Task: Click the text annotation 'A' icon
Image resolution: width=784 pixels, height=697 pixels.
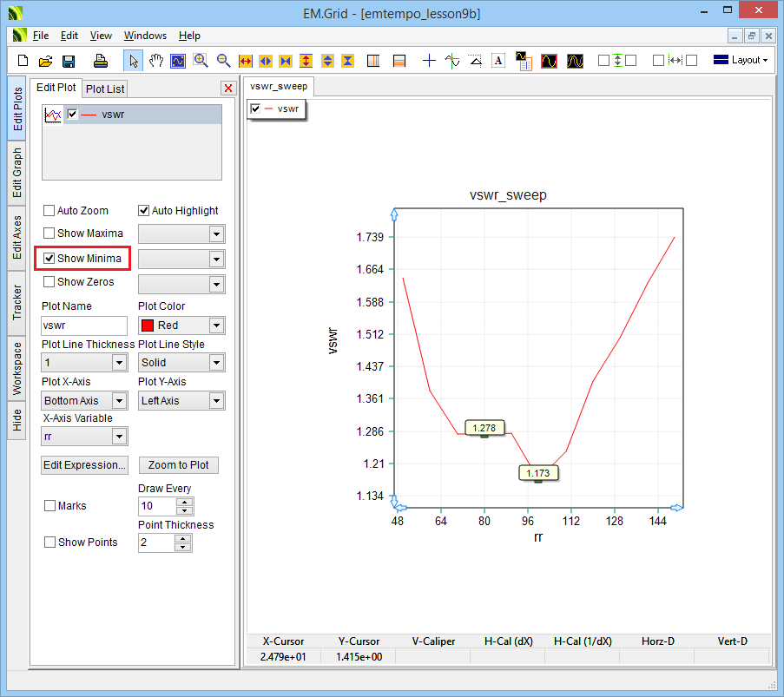Action: [x=498, y=61]
